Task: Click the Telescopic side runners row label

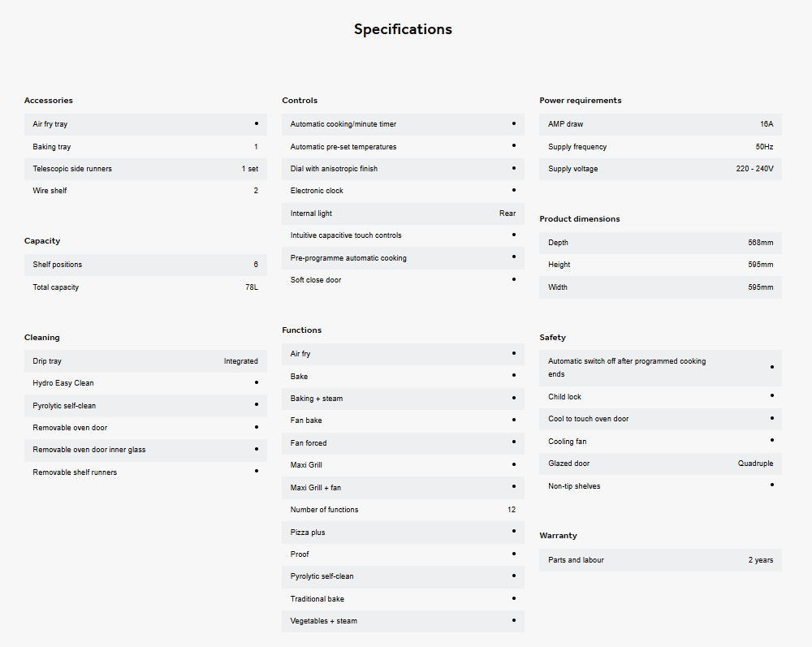Action: pos(72,169)
